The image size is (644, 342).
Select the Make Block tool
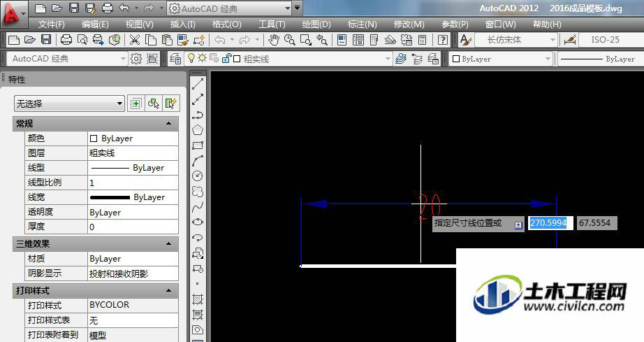coord(198,269)
